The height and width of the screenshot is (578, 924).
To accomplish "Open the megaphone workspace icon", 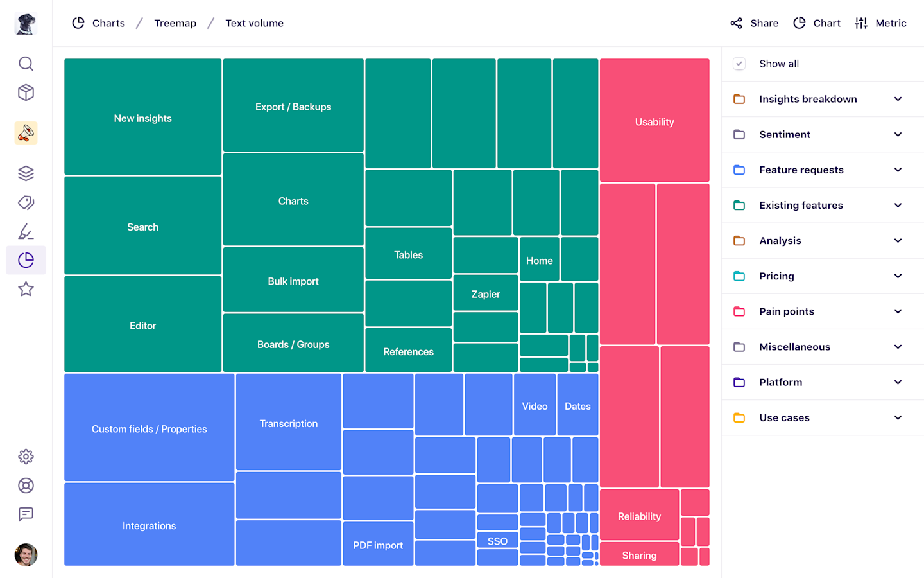I will (26, 133).
